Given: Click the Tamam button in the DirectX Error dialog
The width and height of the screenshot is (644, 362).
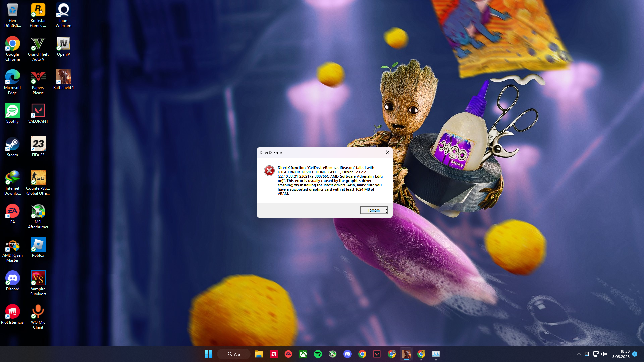Looking at the screenshot, I should [374, 210].
